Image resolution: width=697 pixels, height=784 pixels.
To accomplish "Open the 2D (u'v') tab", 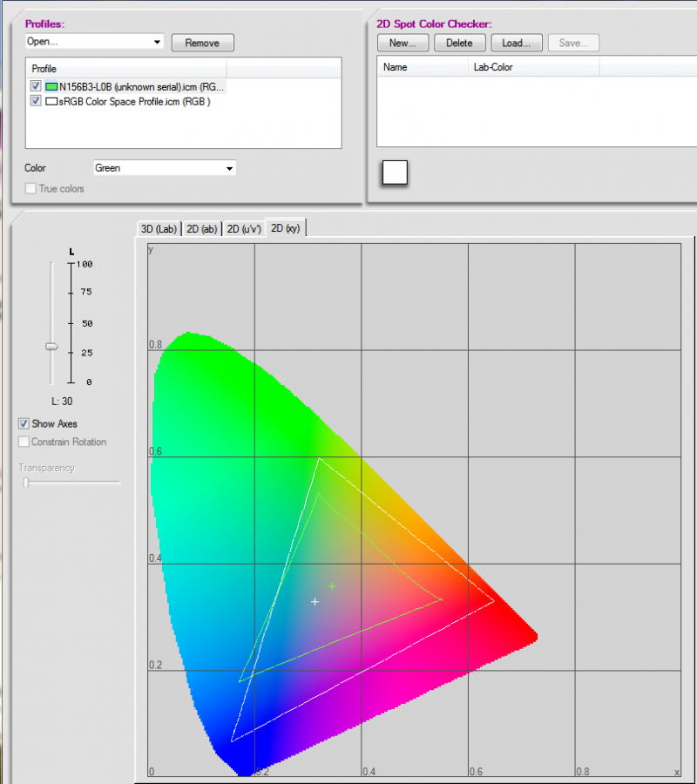I will click(244, 229).
